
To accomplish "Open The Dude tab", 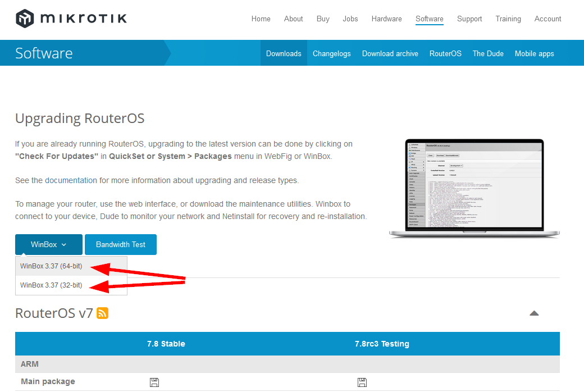I will [x=488, y=53].
